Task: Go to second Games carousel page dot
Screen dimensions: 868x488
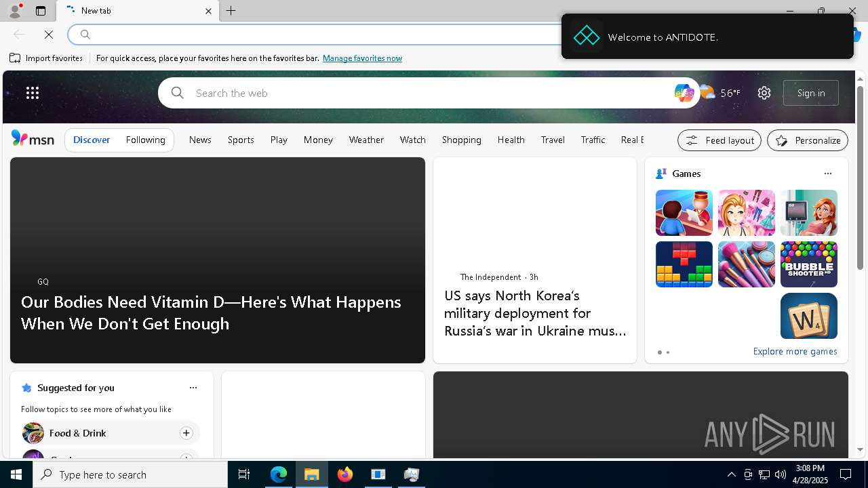Action: click(x=668, y=352)
